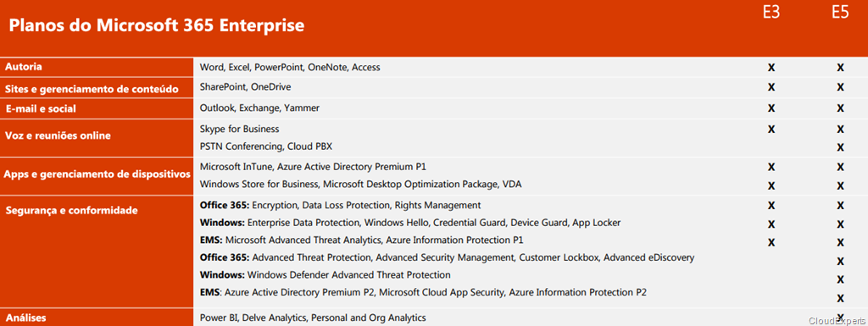Click E5 X mark for PSTN Conferencing row
The width and height of the screenshot is (868, 326).
pyautogui.click(x=840, y=147)
